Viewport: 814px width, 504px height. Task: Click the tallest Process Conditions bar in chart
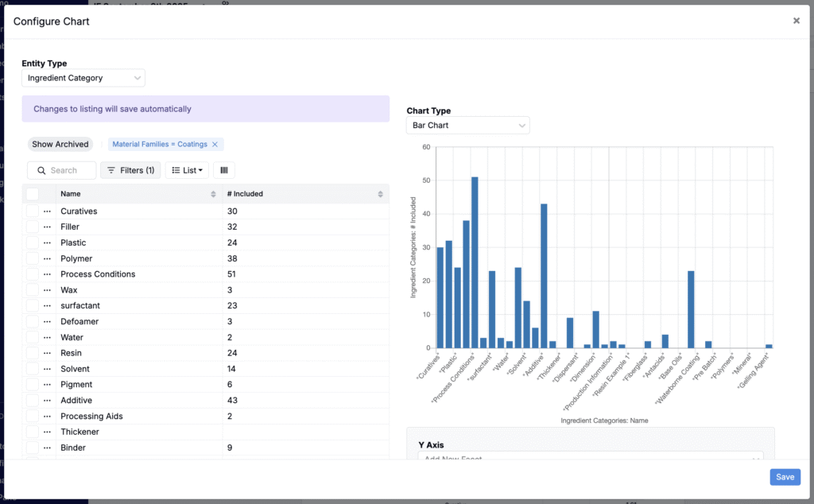(x=475, y=262)
